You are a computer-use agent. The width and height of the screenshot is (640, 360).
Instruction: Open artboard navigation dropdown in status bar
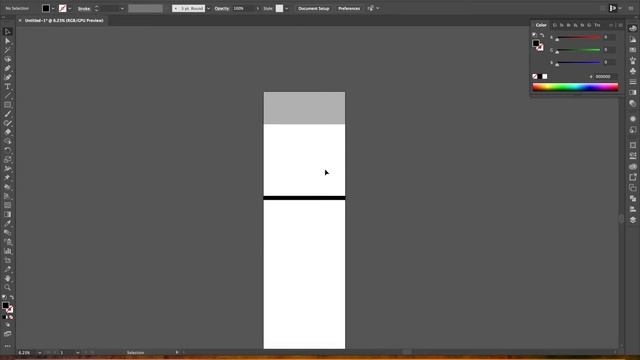click(78, 353)
